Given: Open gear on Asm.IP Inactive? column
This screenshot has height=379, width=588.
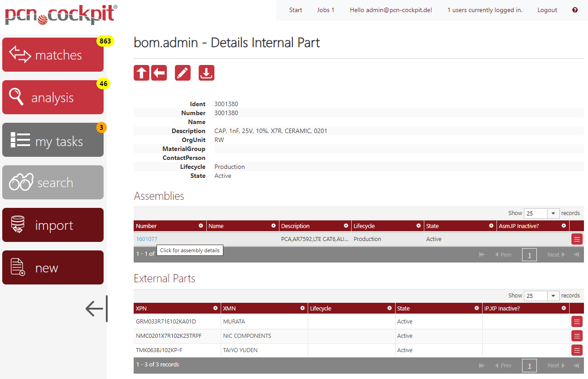Looking at the screenshot, I should click(564, 226).
